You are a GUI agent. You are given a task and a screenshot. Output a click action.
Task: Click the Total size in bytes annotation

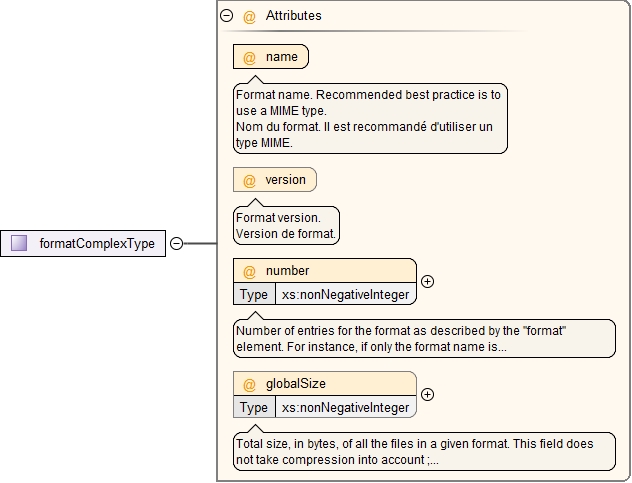[424, 452]
